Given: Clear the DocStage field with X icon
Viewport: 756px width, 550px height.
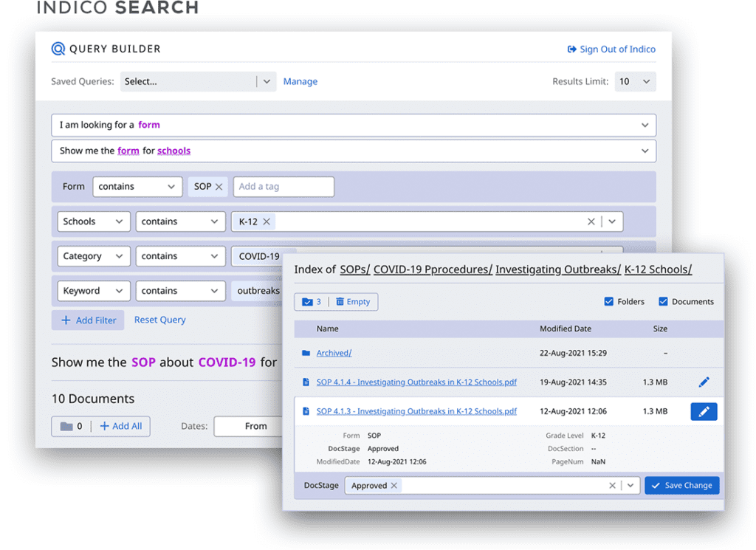Looking at the screenshot, I should tap(612, 486).
